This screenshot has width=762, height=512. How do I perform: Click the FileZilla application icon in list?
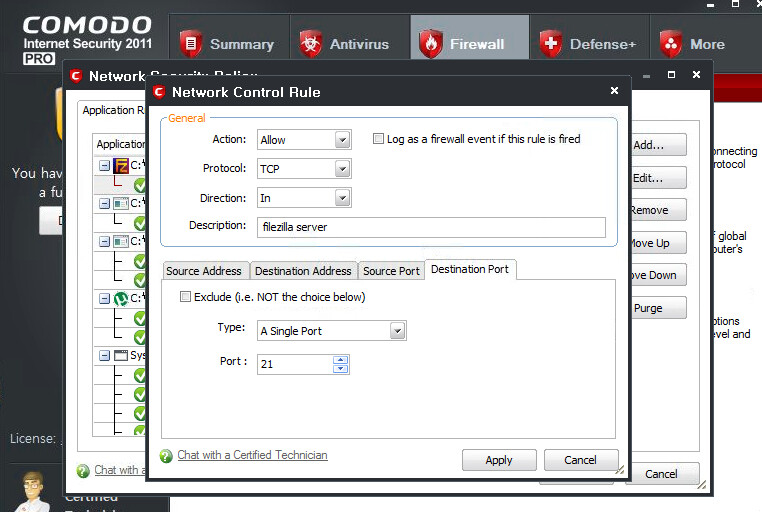pyautogui.click(x=120, y=166)
